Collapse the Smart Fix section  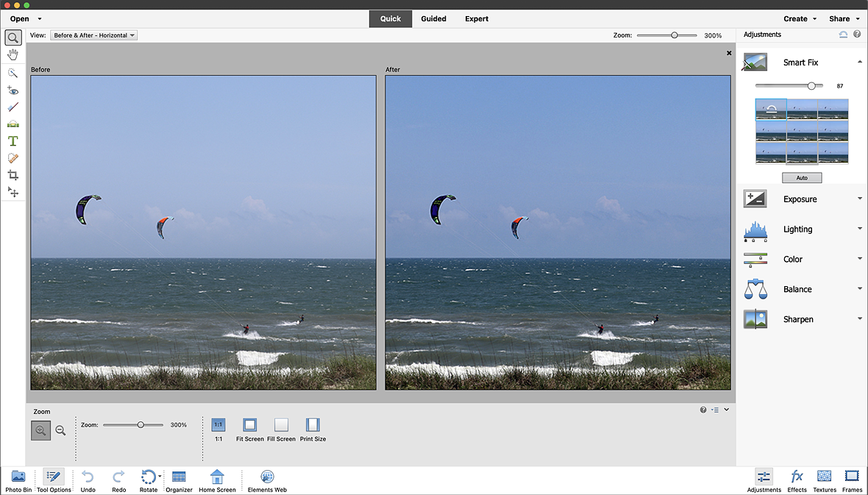pos(860,62)
